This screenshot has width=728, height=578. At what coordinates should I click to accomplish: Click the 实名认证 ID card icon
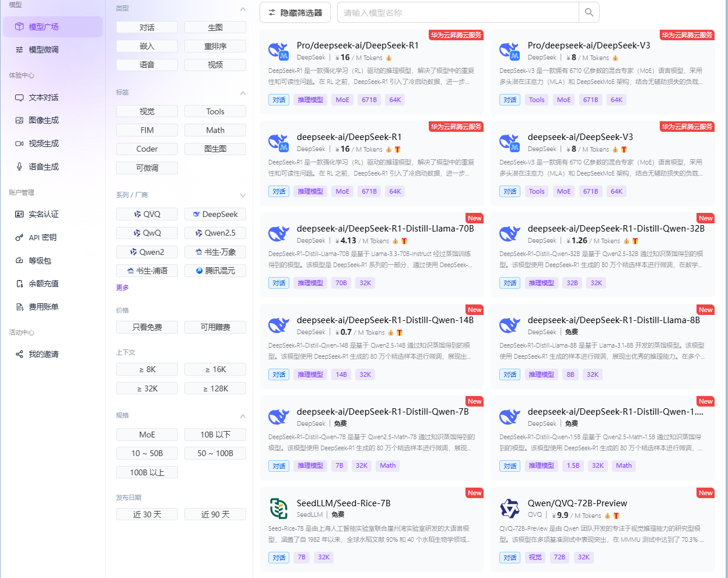19,214
